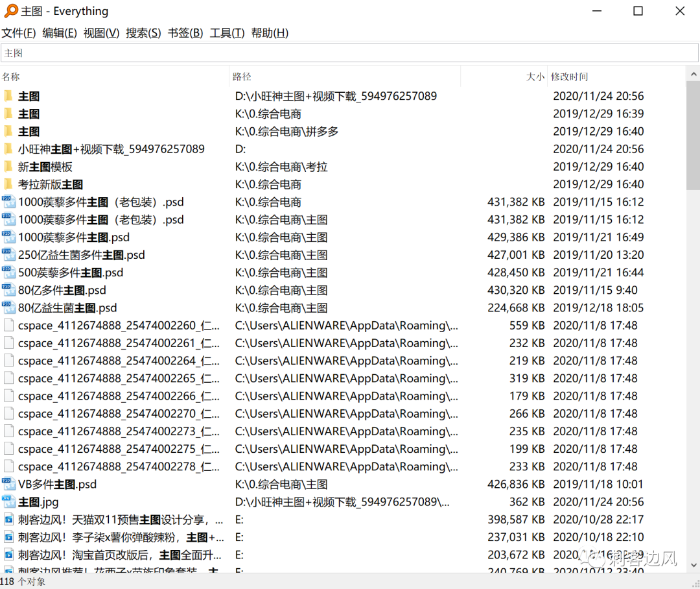
Task: Open the 帮助(H) menu
Action: [270, 33]
